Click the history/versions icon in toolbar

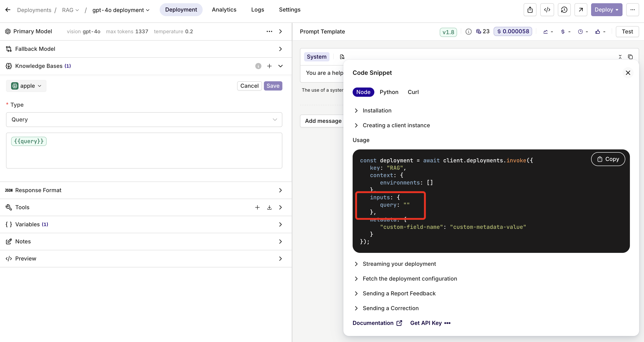[564, 9]
